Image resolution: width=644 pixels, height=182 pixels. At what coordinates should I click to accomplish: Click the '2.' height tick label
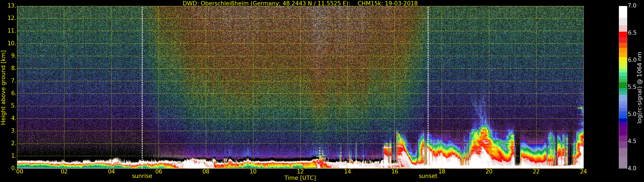(14, 143)
